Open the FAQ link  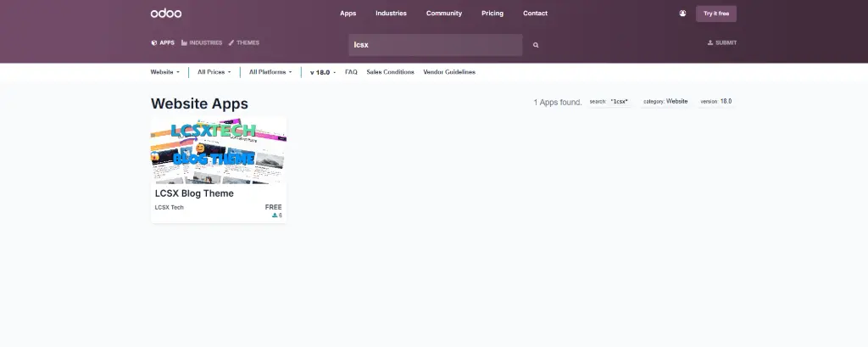tap(351, 72)
